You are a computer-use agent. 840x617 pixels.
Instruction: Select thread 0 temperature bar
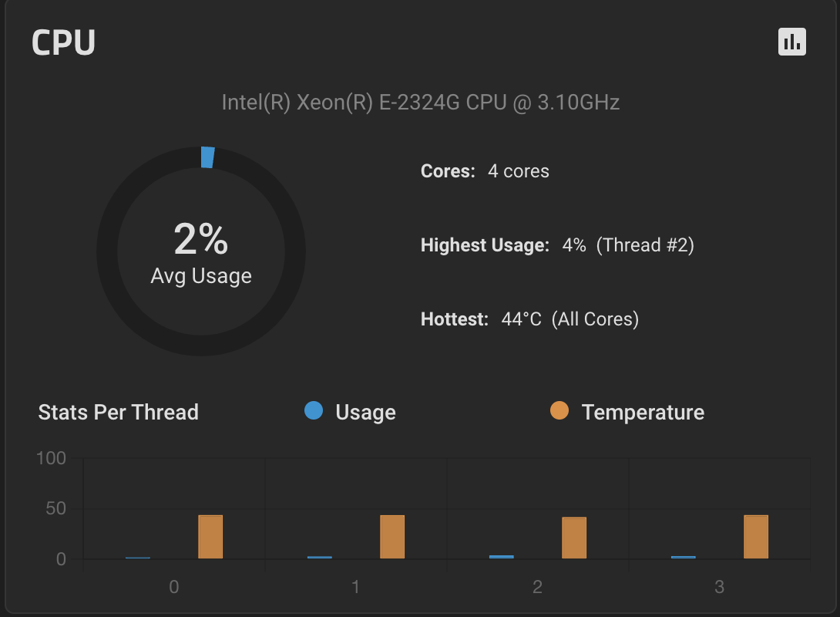pos(210,537)
